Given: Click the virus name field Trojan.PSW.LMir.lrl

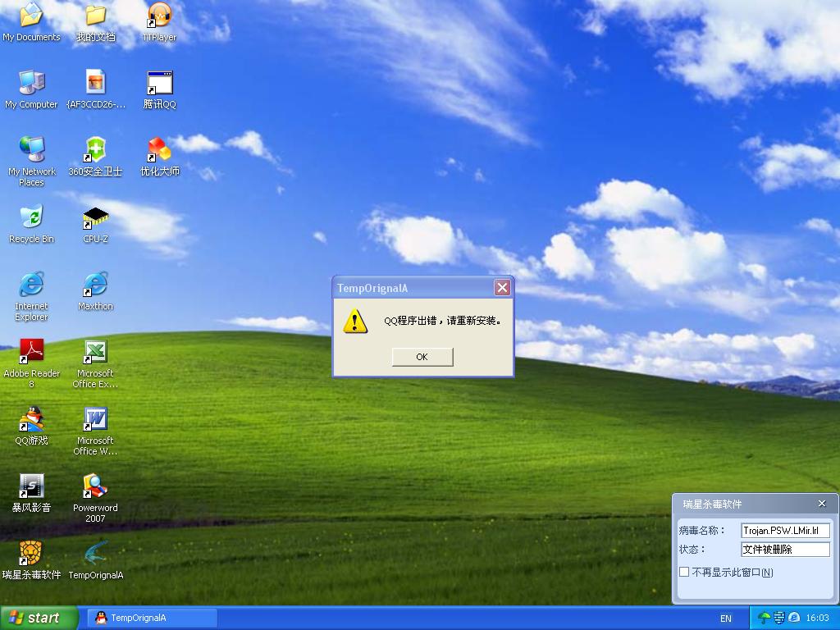Looking at the screenshot, I should point(785,531).
